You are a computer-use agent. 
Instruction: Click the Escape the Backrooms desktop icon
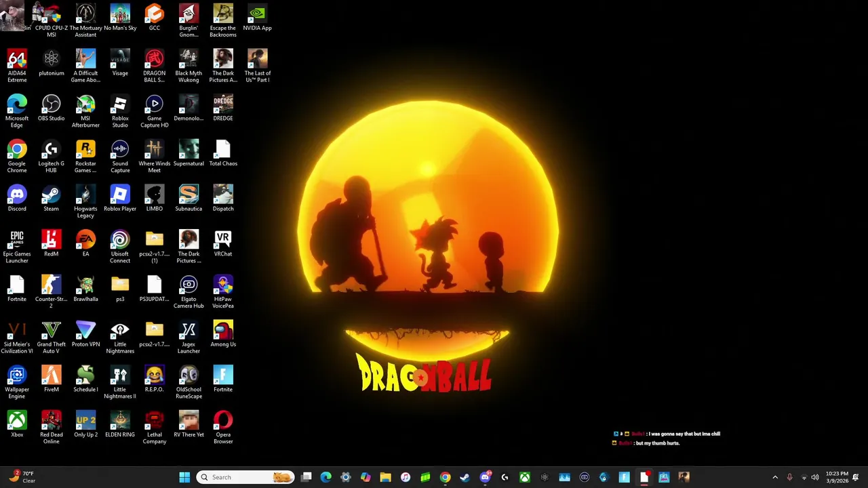pyautogui.click(x=223, y=20)
